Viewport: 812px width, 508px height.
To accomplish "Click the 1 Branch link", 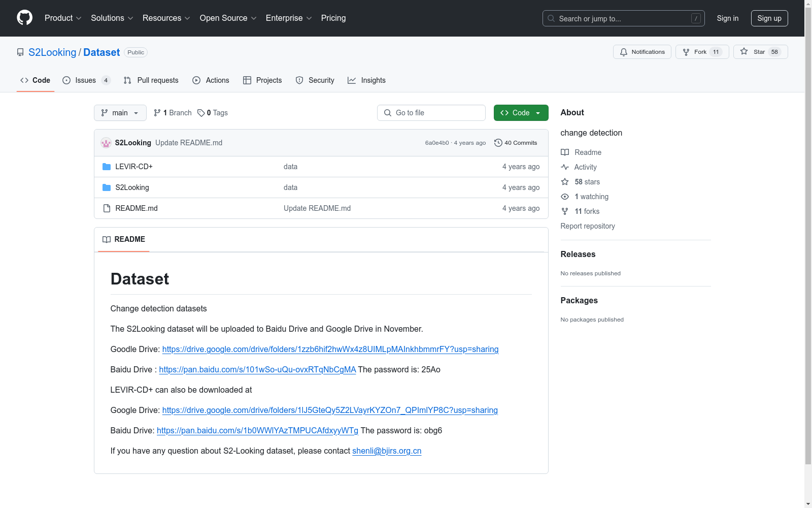I will coord(173,113).
